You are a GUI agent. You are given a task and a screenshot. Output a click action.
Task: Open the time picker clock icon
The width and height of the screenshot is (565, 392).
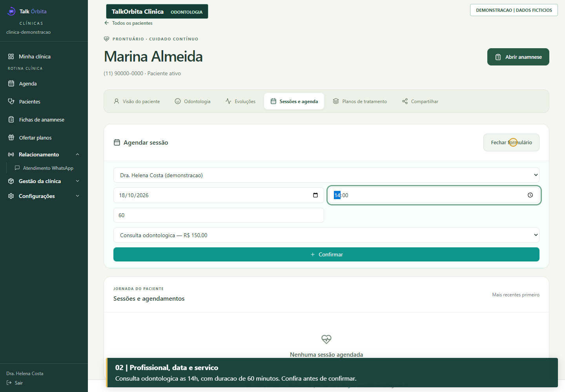pyautogui.click(x=530, y=195)
